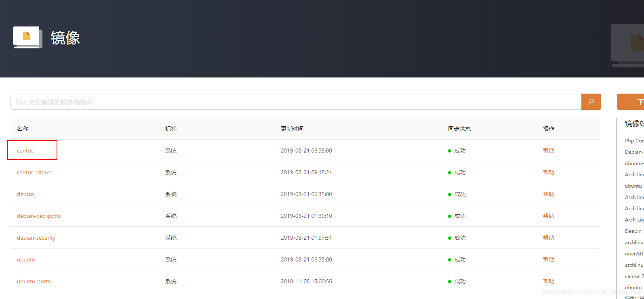This screenshot has height=299, width=644.
Task: Focus the package name search field
Action: click(296, 102)
